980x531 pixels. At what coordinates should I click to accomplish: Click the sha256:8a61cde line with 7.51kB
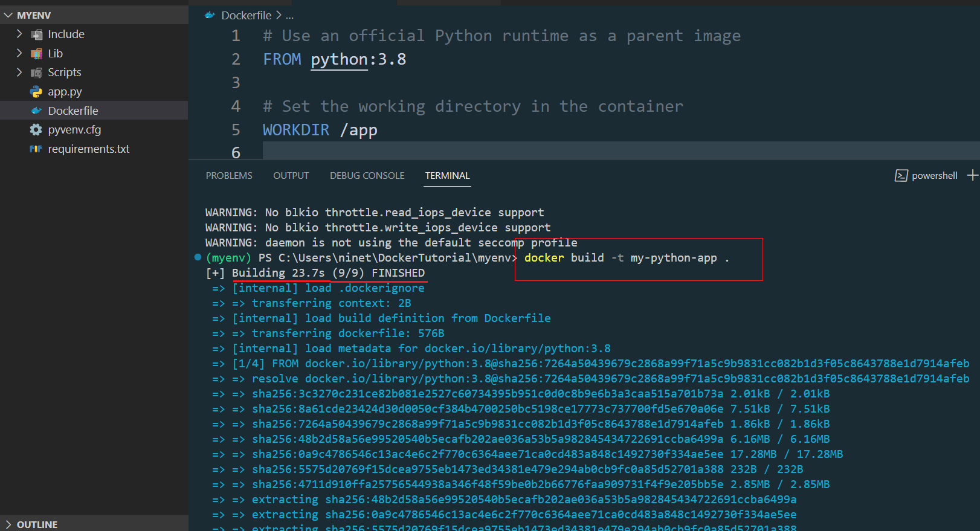521,409
